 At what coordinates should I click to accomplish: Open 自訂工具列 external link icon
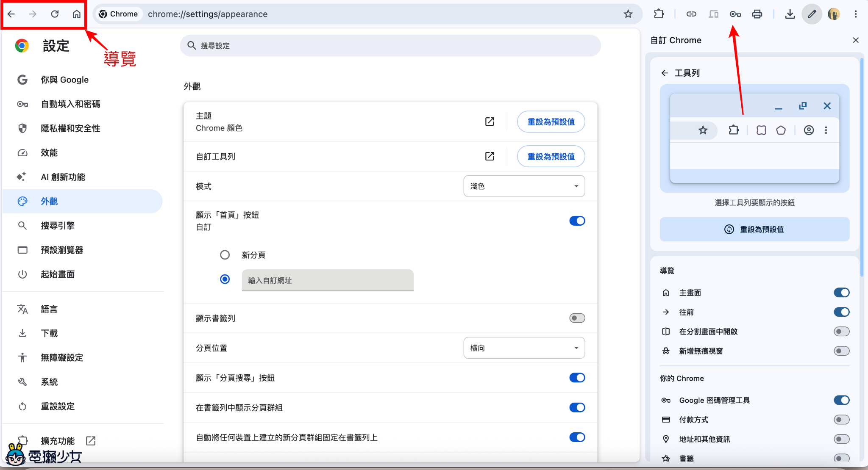[x=490, y=156]
